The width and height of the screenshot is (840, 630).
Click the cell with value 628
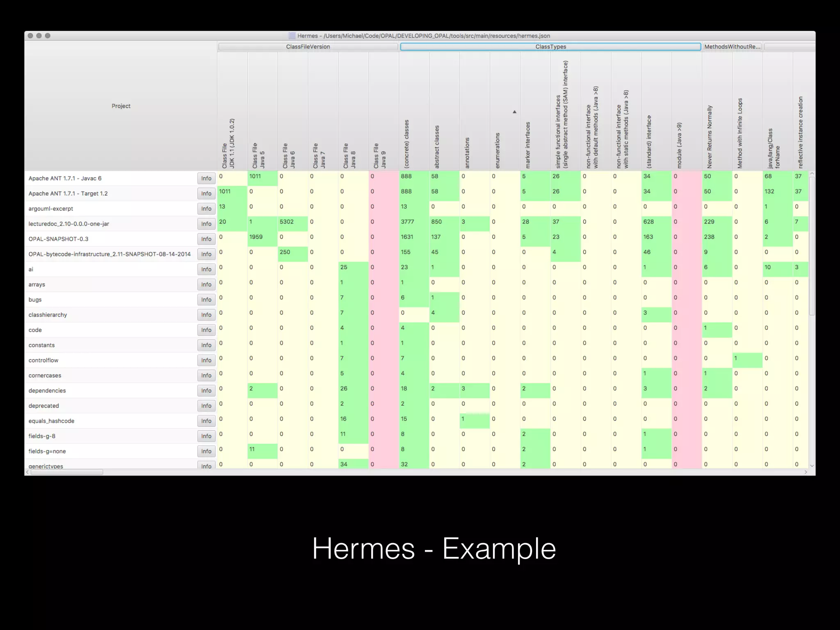coord(657,224)
